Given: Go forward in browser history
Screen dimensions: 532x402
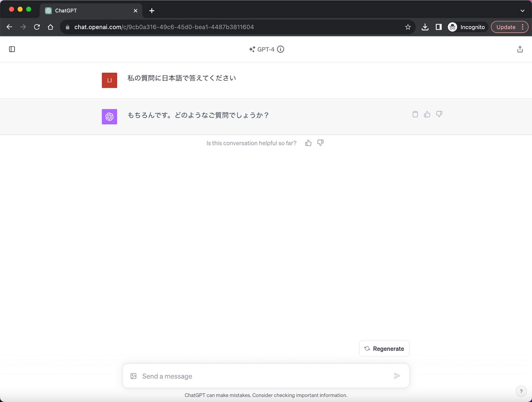Looking at the screenshot, I should click(23, 27).
